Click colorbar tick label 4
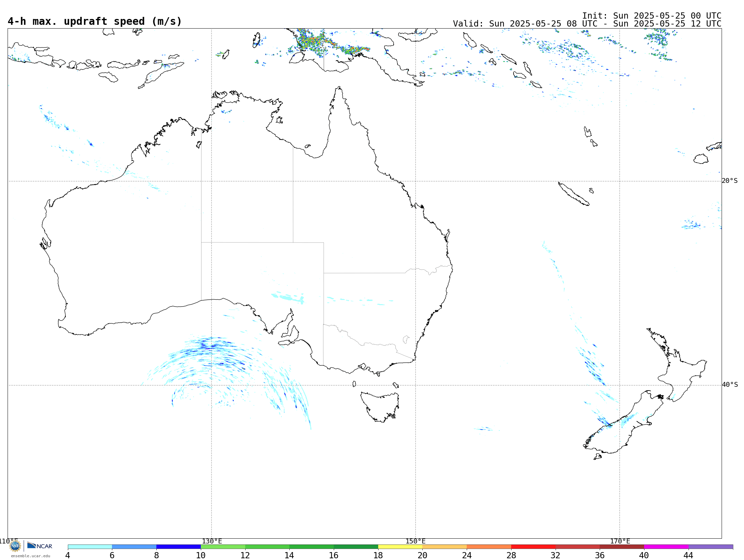744x560 pixels. click(x=68, y=556)
